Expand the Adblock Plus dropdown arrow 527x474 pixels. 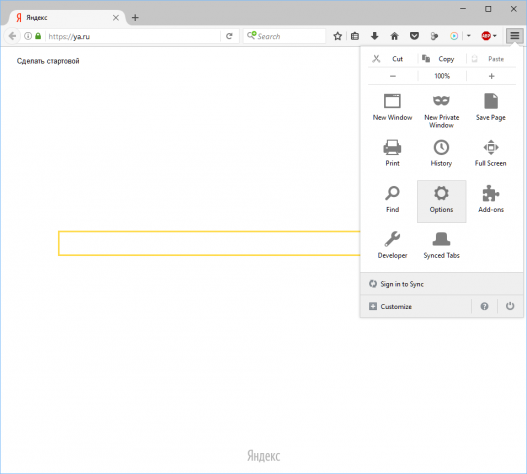pos(495,36)
